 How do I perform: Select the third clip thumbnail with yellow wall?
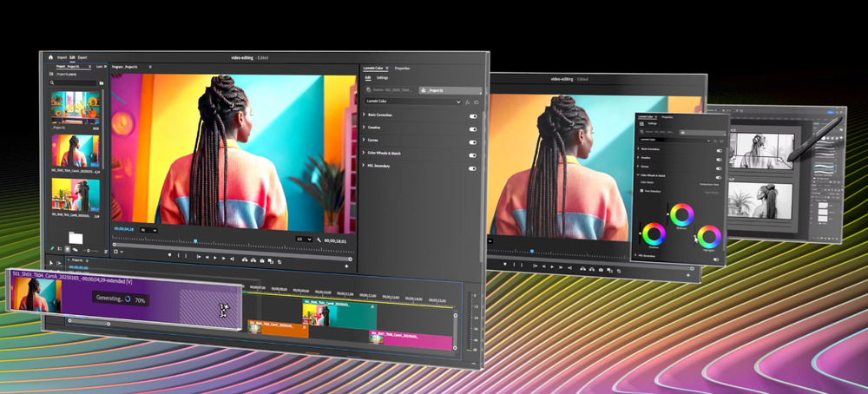[x=76, y=194]
